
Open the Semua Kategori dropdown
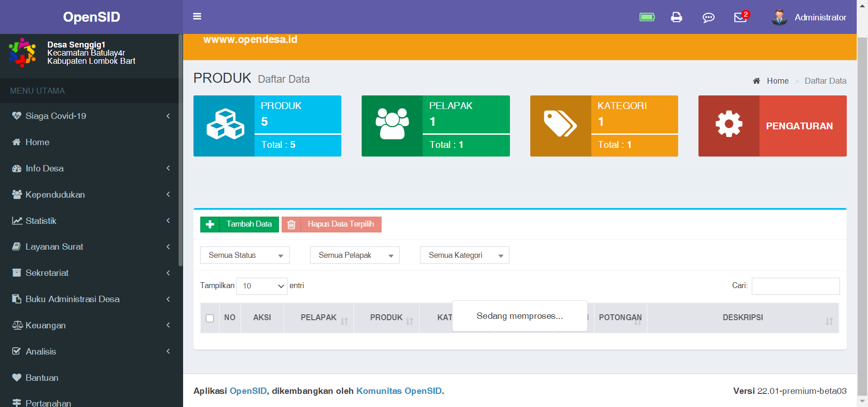click(x=465, y=255)
